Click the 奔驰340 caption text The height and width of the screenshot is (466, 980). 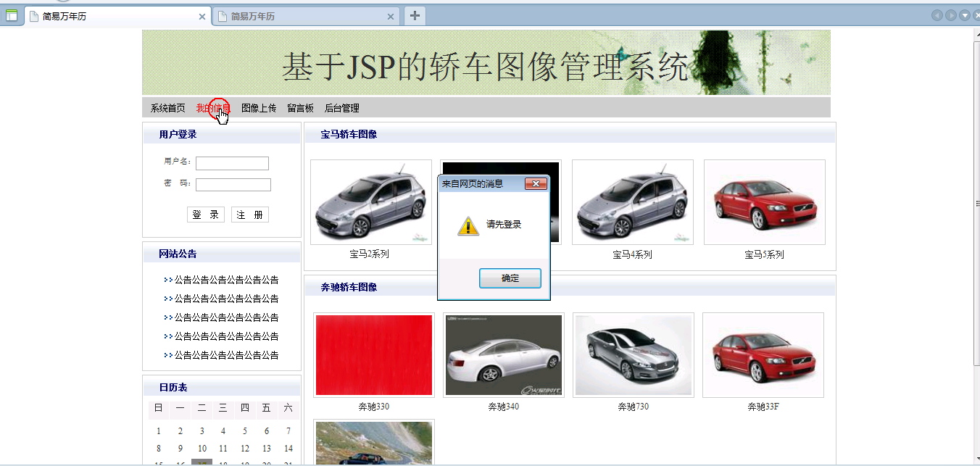503,407
